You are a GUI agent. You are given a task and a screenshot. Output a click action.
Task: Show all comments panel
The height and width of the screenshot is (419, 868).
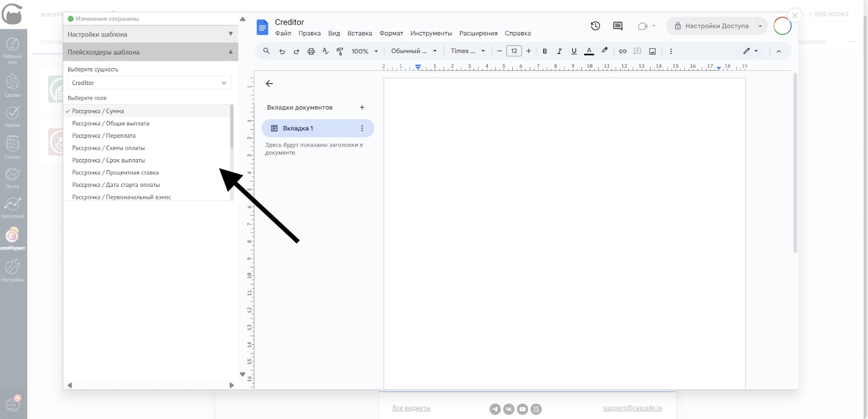coord(618,26)
